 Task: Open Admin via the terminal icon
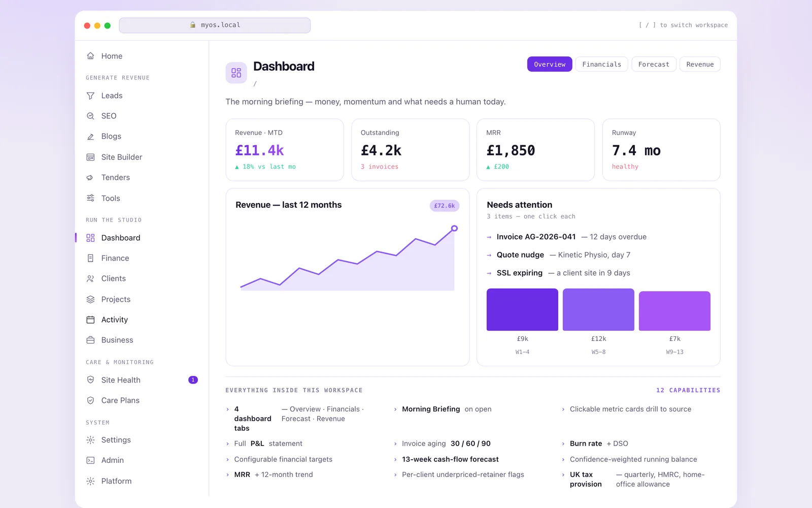90,460
